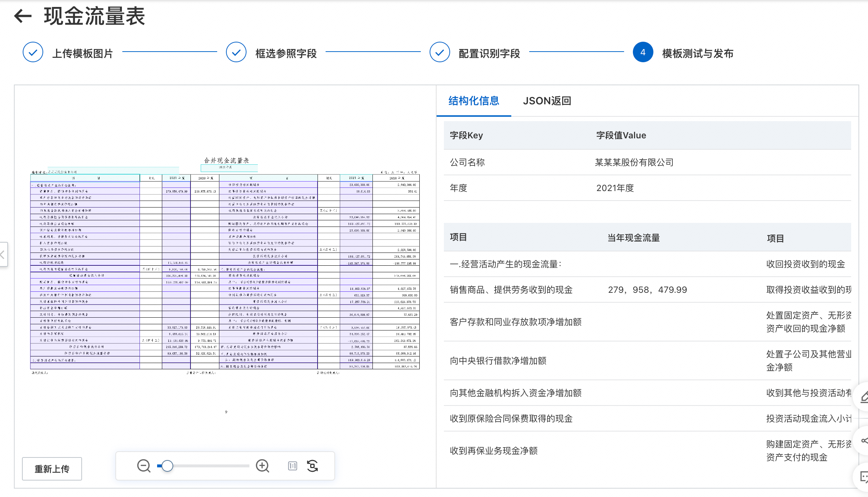Select the 年度 key cell

tap(459, 188)
